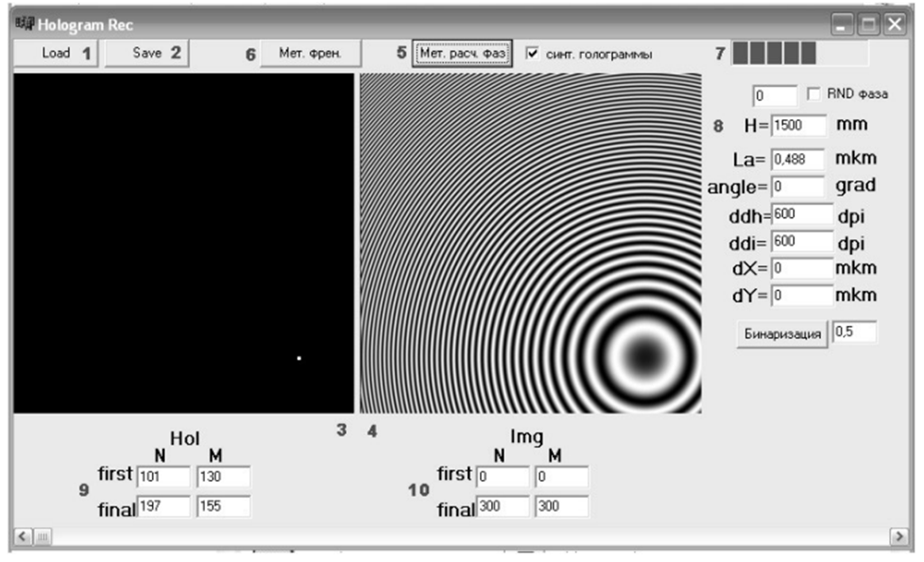Edit Hol first N field 101

click(x=163, y=477)
